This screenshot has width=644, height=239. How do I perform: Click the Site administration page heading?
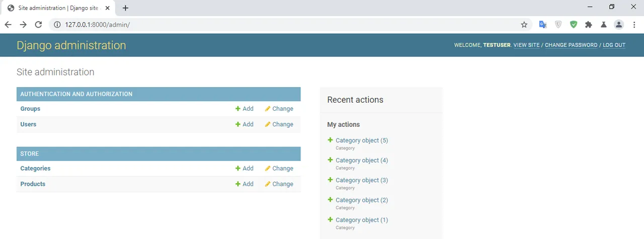click(55, 72)
